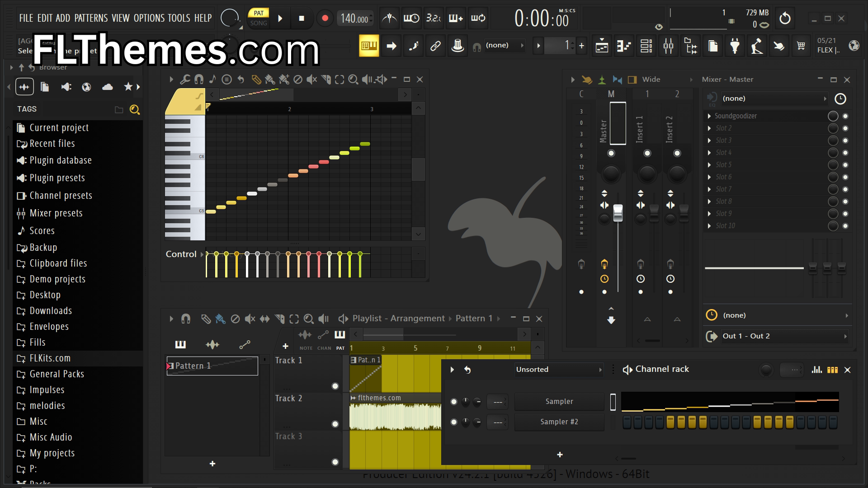Select the Paint brush tool in Piano roll
The height and width of the screenshot is (488, 868).
(x=270, y=80)
